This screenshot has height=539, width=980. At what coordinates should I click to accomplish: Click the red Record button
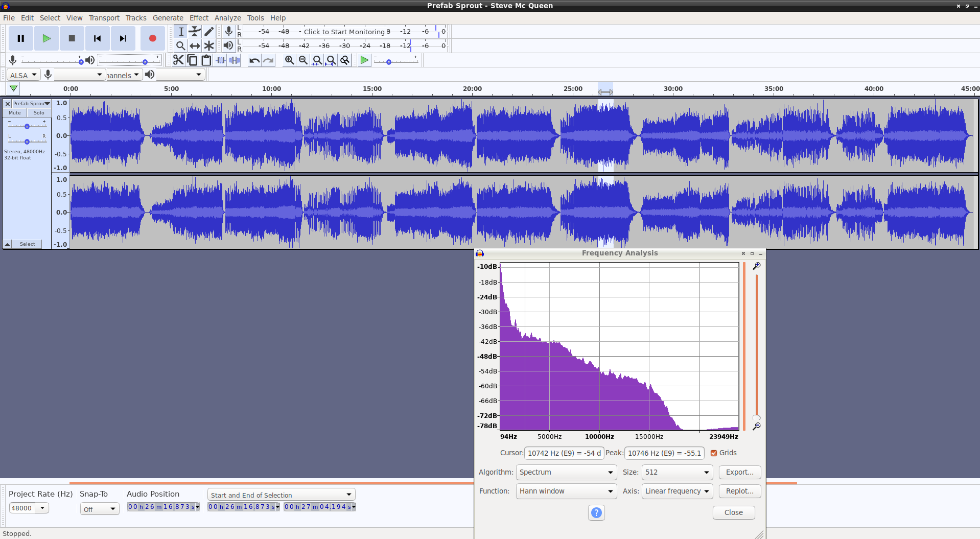152,38
